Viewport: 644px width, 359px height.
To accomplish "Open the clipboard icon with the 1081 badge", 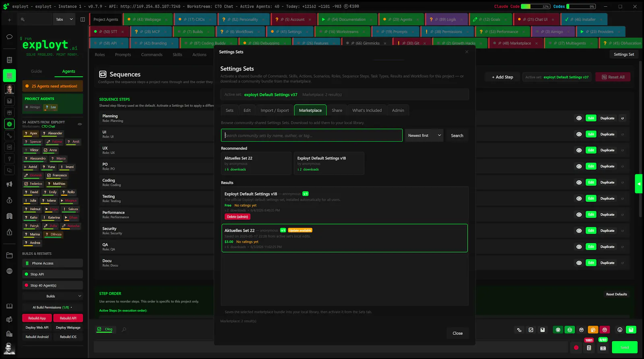I will click(589, 348).
